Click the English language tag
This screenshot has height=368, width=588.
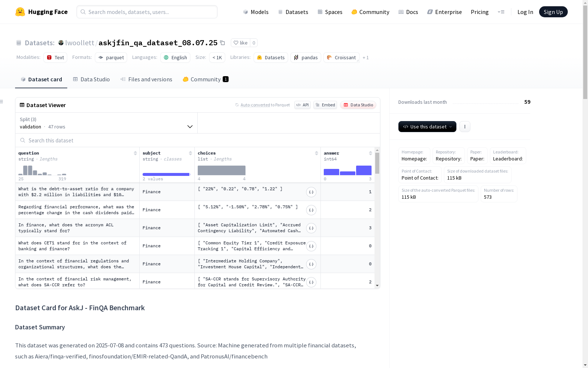tap(175, 57)
